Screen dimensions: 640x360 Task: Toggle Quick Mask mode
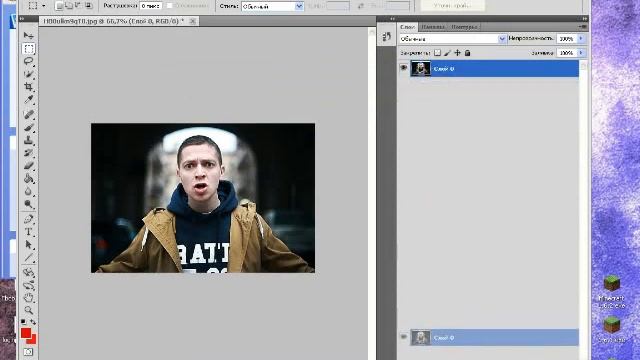28,351
